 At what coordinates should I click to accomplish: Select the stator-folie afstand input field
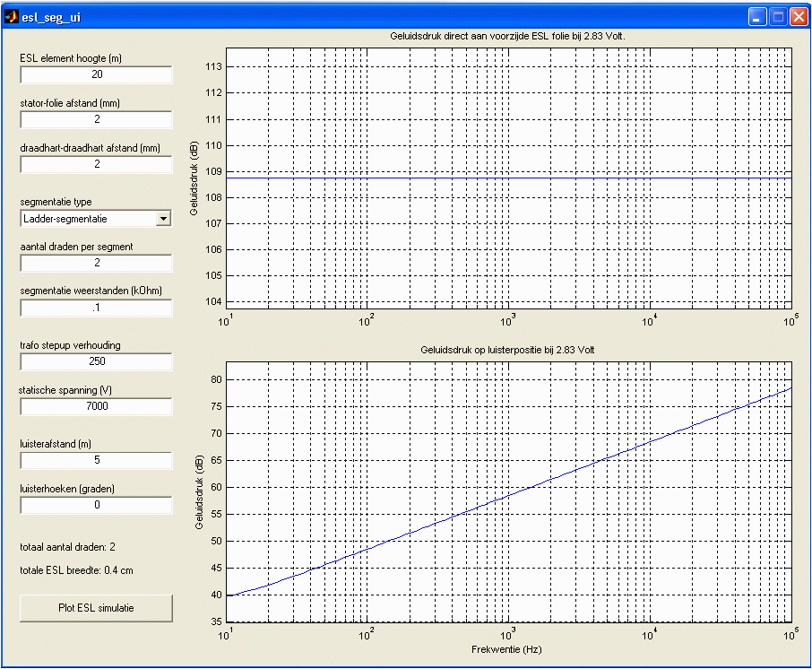[96, 119]
